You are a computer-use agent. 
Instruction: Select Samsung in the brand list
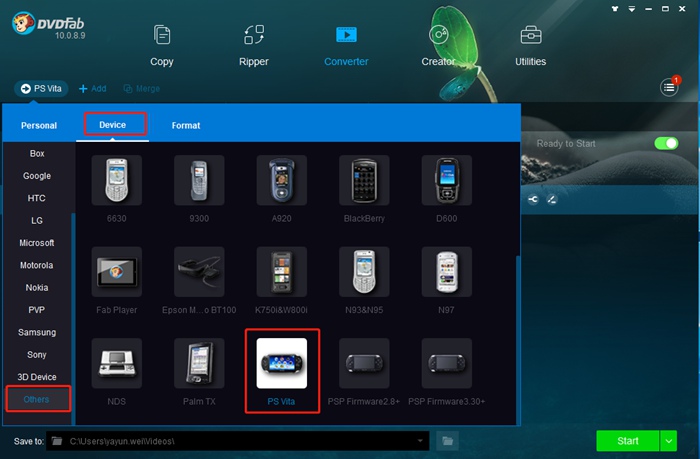37,332
